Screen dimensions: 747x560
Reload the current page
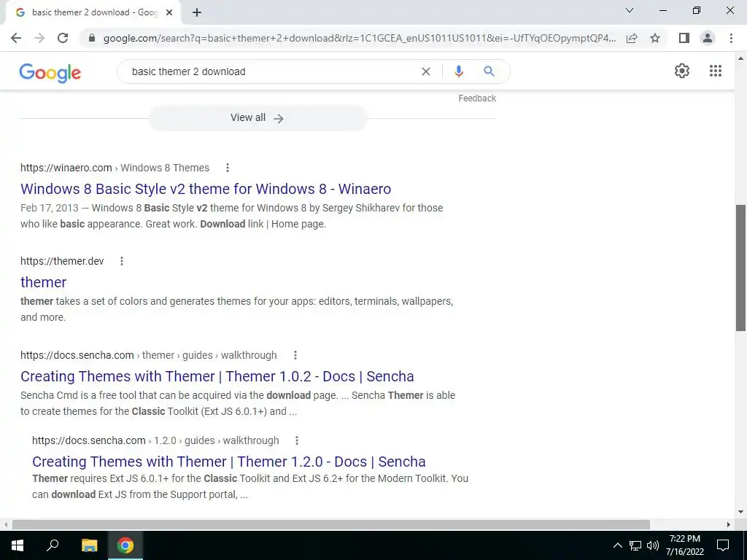[x=63, y=38]
